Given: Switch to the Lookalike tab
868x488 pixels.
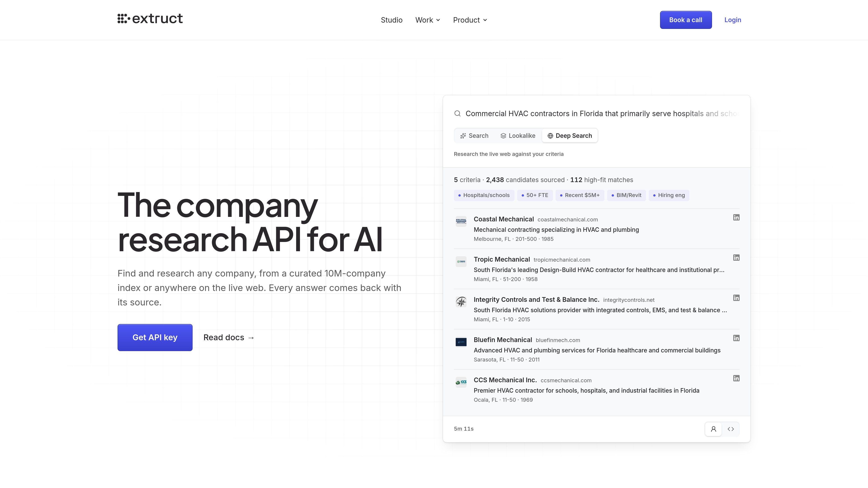Looking at the screenshot, I should click(x=518, y=136).
